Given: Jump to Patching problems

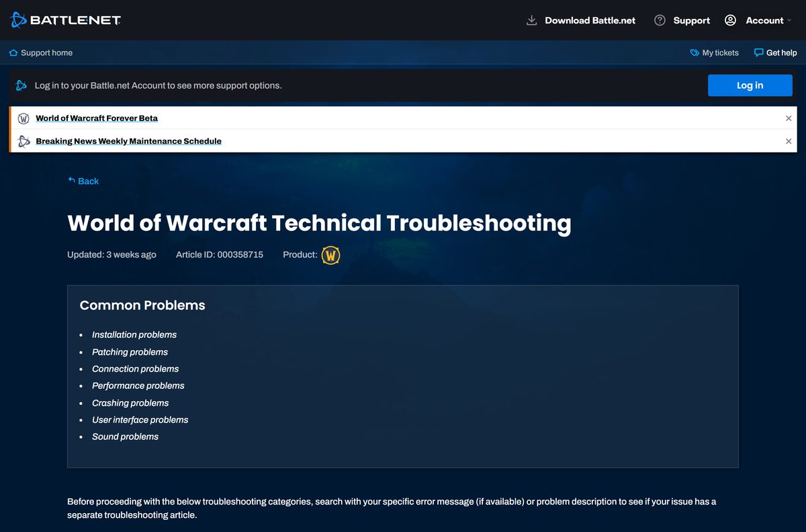Looking at the screenshot, I should [x=130, y=352].
